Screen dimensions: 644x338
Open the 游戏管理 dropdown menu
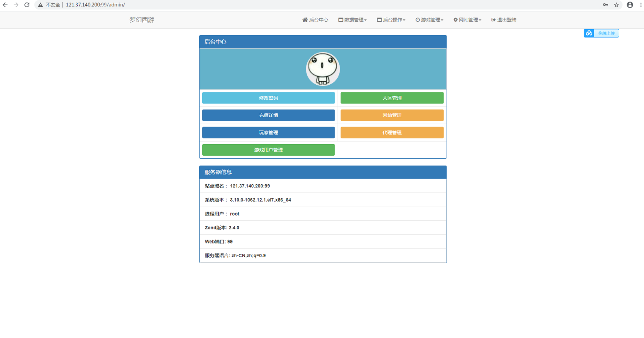(x=429, y=20)
